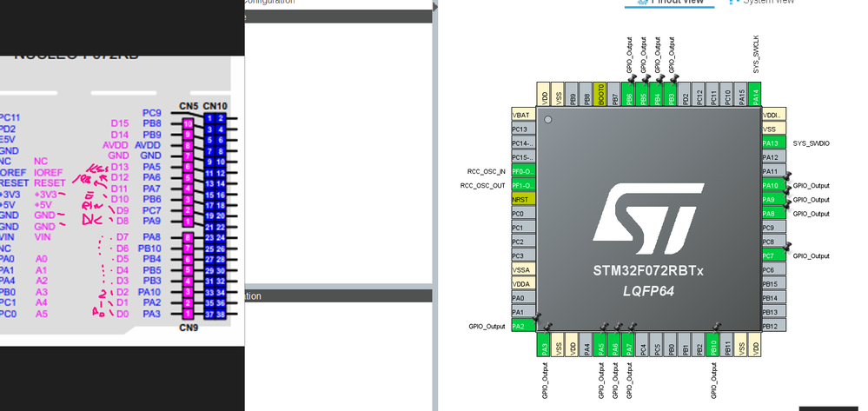
Task: Select the unassigned PC1 pin
Action: [523, 228]
